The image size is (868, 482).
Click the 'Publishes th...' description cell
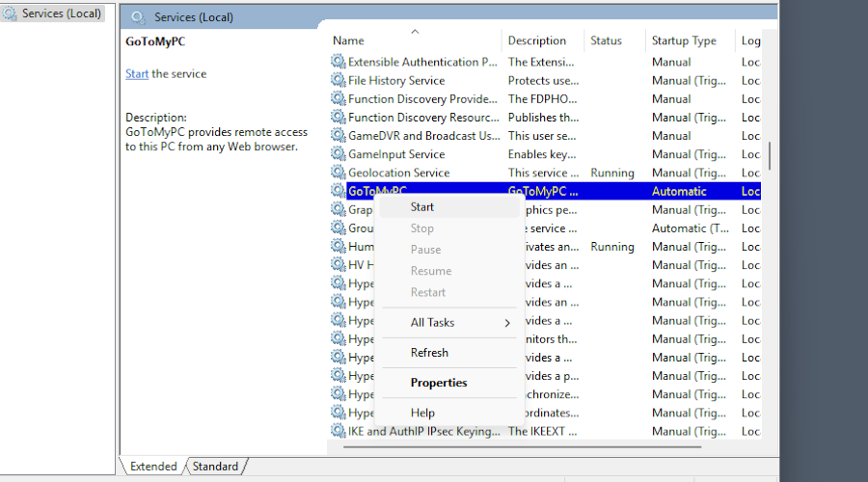click(543, 118)
